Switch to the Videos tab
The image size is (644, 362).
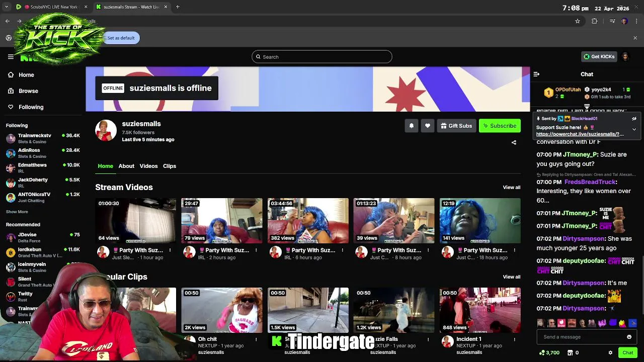click(x=148, y=166)
